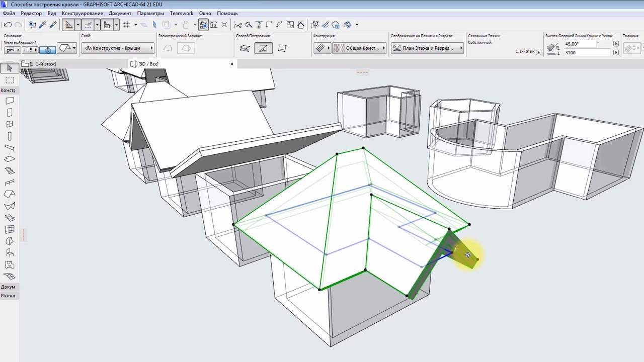Select the Mesh tool in the toolbox
Image resolution: width=644 pixels, height=362 pixels.
click(x=10, y=277)
